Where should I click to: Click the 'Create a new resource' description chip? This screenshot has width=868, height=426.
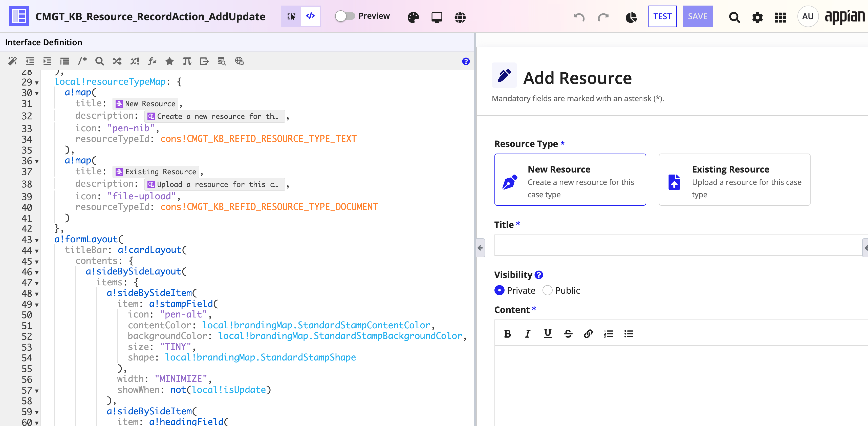[215, 117]
